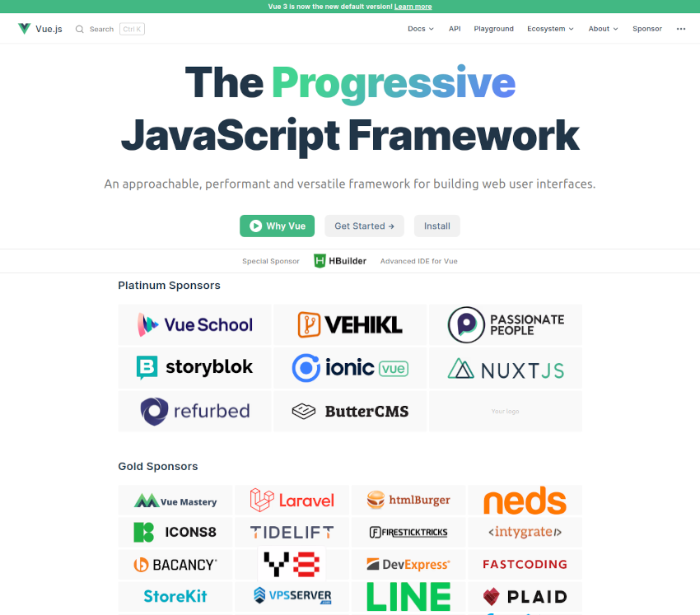This screenshot has height=615, width=700.
Task: Click the Advanced IDE for Vue text
Action: point(418,261)
